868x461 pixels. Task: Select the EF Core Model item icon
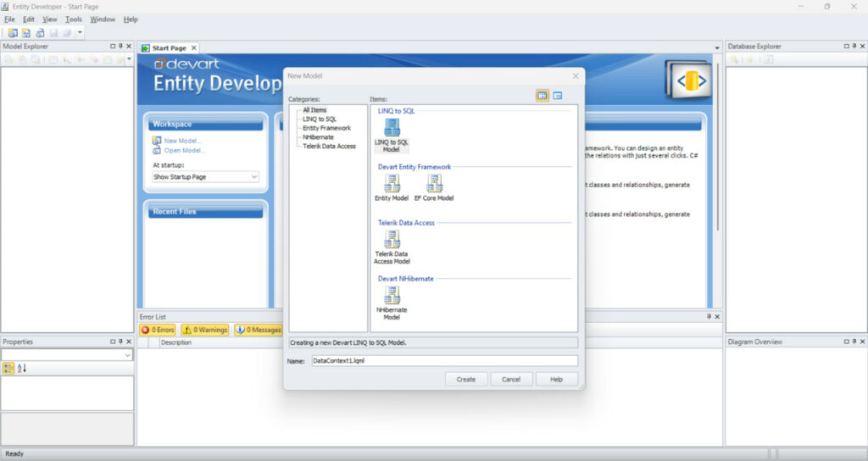[434, 183]
